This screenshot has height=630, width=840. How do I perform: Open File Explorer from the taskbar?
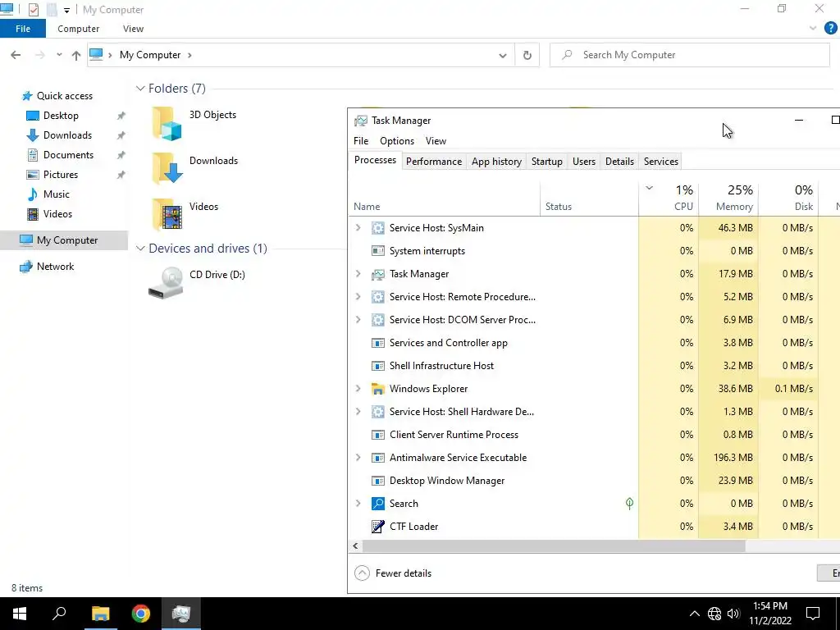click(x=100, y=614)
